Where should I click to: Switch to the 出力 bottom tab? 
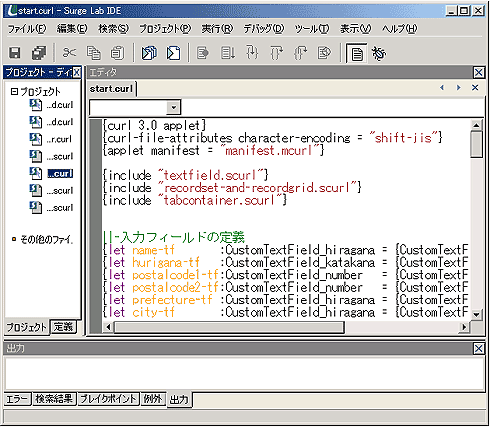coord(179,399)
